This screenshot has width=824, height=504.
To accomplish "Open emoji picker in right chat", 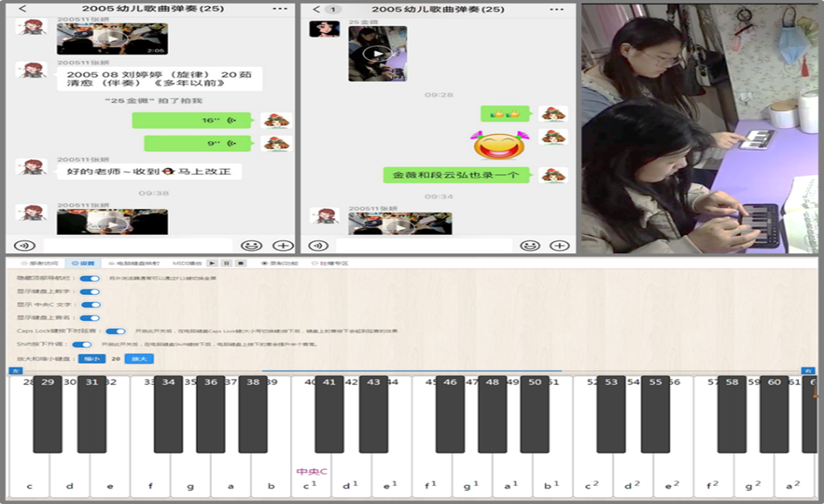I will coord(530,245).
